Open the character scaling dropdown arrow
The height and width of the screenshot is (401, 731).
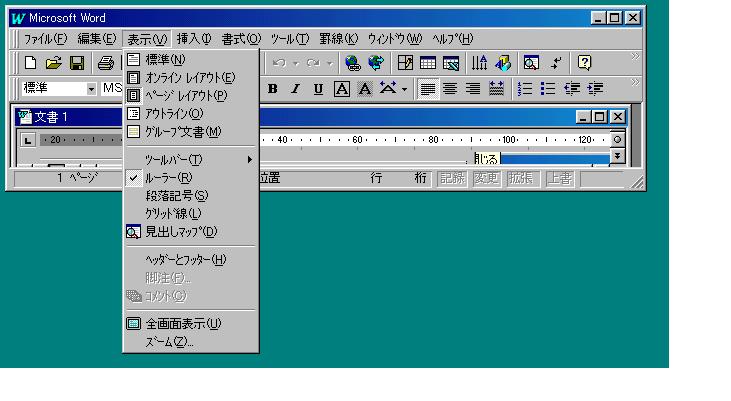(x=404, y=89)
